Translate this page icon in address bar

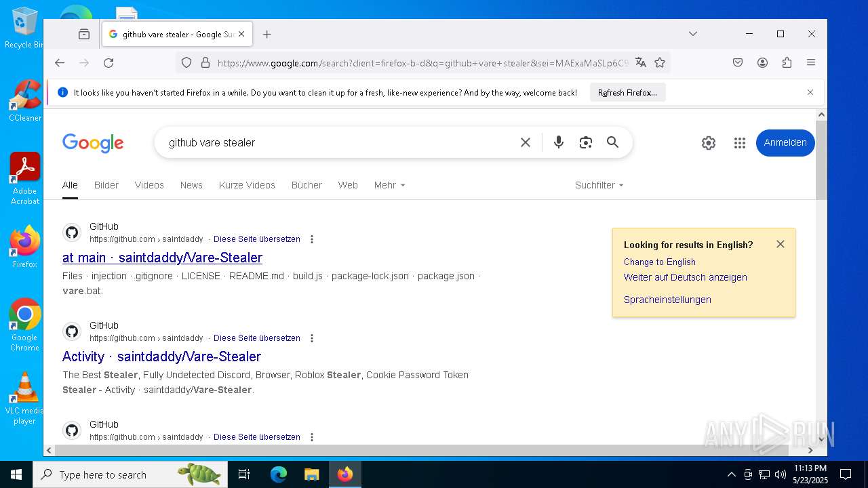pos(640,63)
